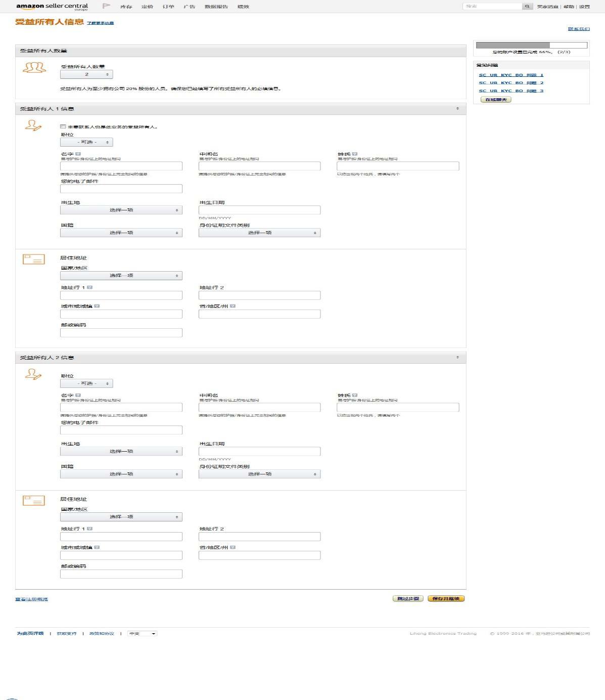Open the help question mark next to 地址行 1
Image resolution: width=605 pixels, height=700 pixels.
click(x=90, y=286)
